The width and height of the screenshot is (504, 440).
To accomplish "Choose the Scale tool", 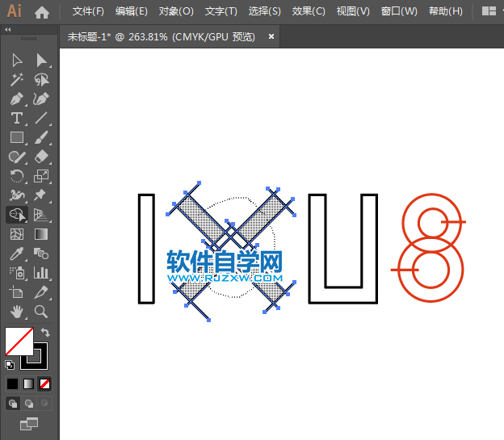I will tap(41, 176).
